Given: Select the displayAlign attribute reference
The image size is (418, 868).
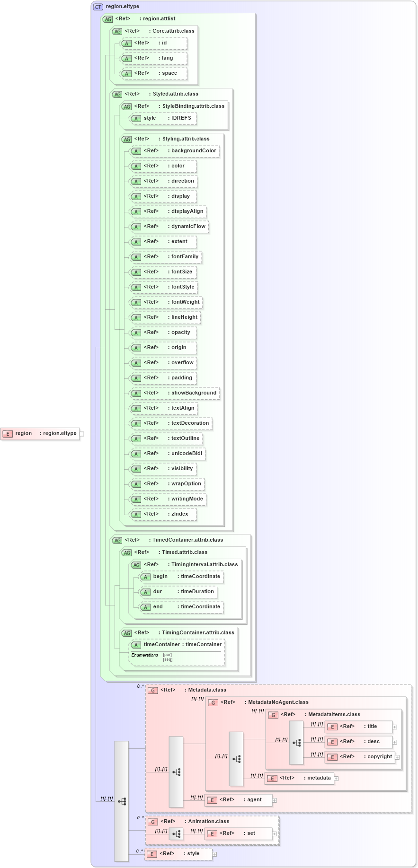Looking at the screenshot, I should (169, 211).
